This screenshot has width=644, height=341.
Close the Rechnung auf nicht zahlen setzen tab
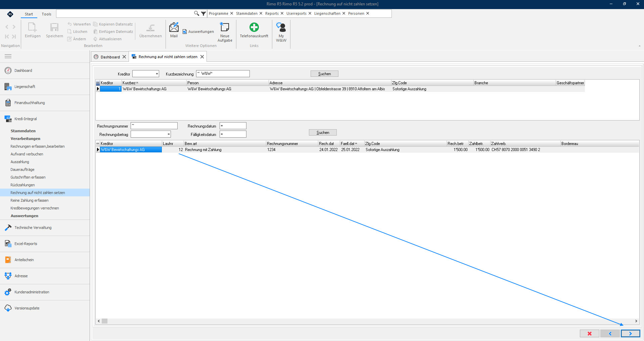click(x=202, y=57)
